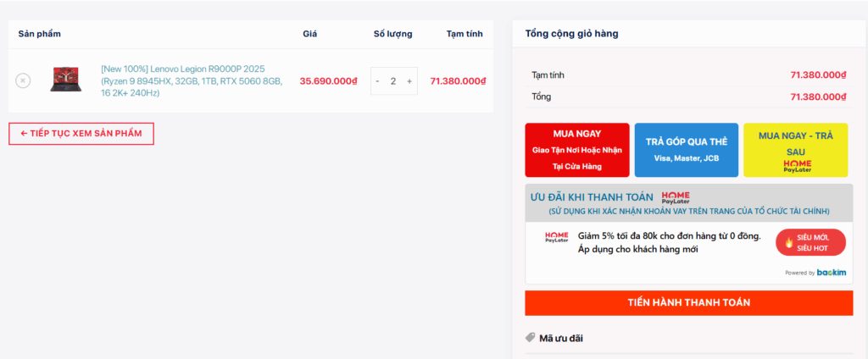Click the unit price 35.690.000đ
This screenshot has height=359, width=868.
tap(329, 80)
